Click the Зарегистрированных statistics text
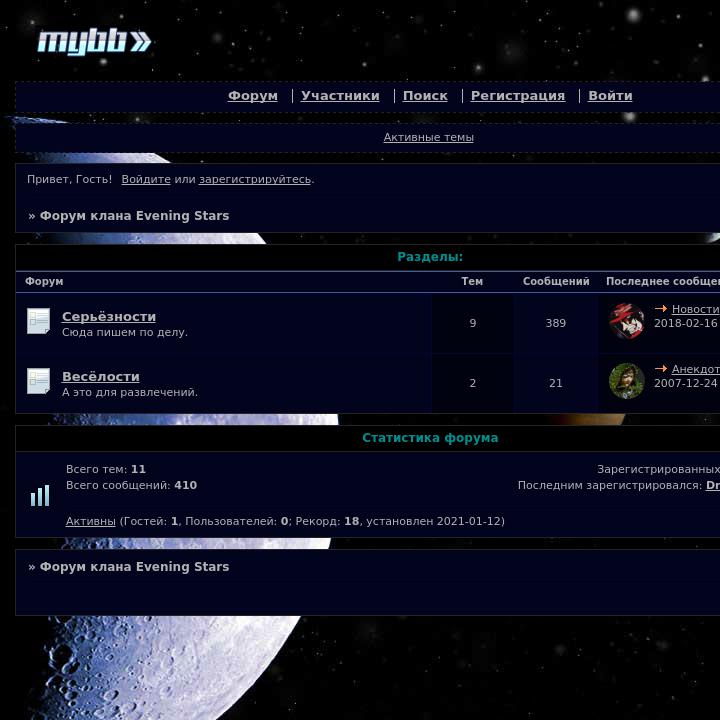Image resolution: width=720 pixels, height=720 pixels. coord(658,469)
